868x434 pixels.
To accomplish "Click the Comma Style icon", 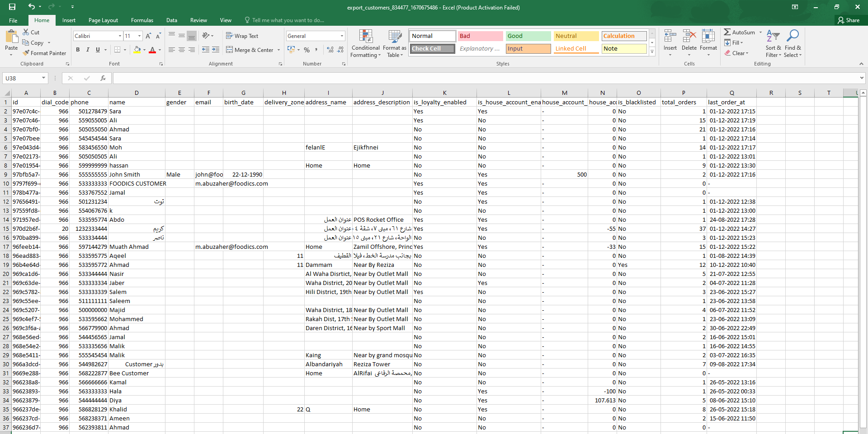I will (316, 50).
